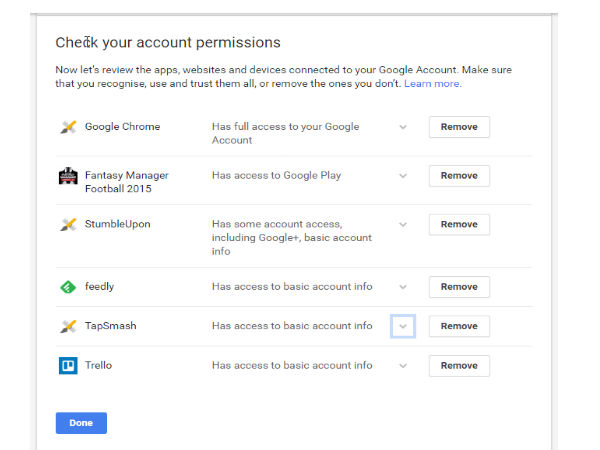Remove feedly from account permissions
This screenshot has width=600, height=450.
pos(459,287)
